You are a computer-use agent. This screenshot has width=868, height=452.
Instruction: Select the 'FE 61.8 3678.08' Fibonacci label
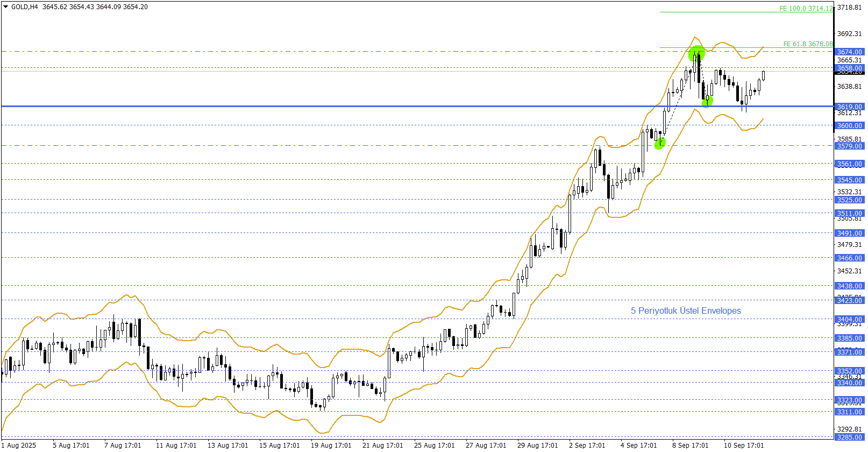pos(808,44)
